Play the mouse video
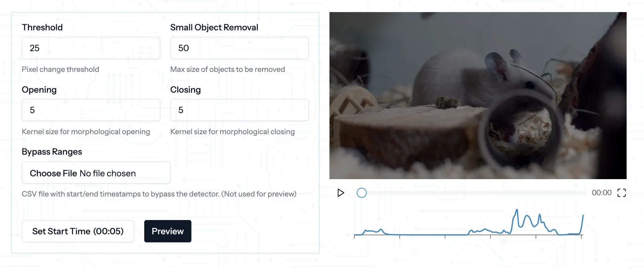Viewport: 644px width, 269px height. 341,193
